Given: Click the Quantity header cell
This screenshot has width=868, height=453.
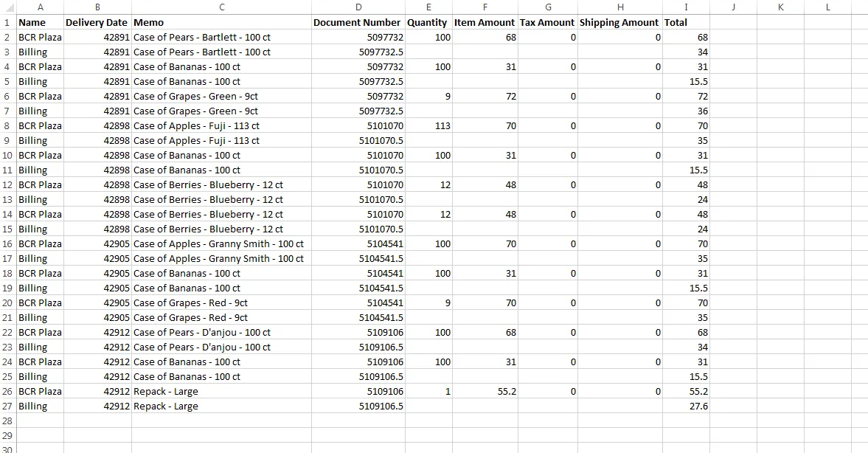Looking at the screenshot, I should [428, 23].
